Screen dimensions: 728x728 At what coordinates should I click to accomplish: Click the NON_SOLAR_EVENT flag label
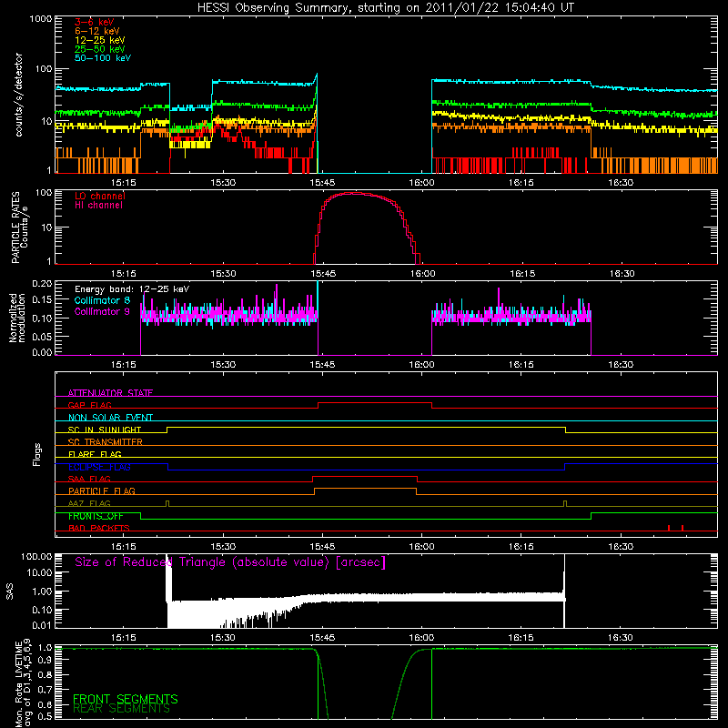coord(110,418)
